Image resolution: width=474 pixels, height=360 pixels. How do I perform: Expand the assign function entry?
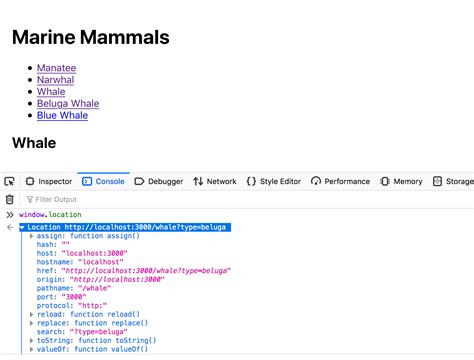(31, 236)
